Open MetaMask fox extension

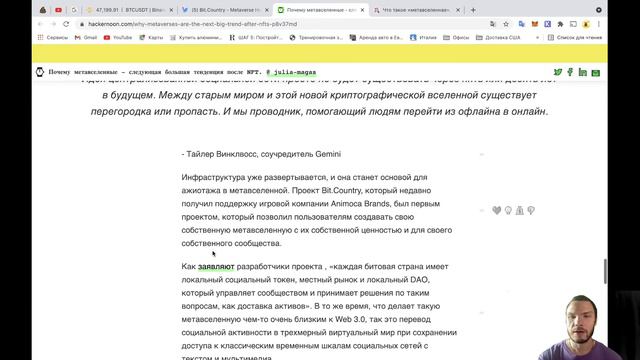pyautogui.click(x=535, y=24)
